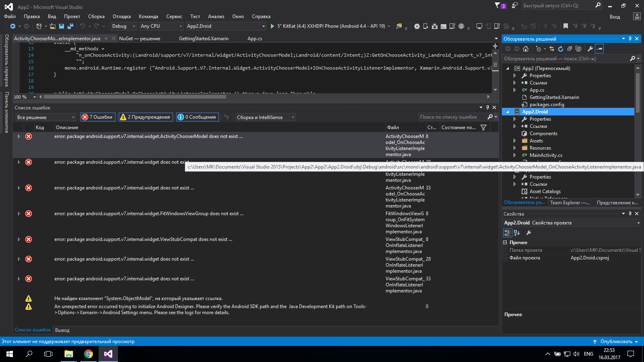Viewport: 644px width, 362px height.
Task: Click the New Project toolbar icon
Action: (x=39, y=26)
